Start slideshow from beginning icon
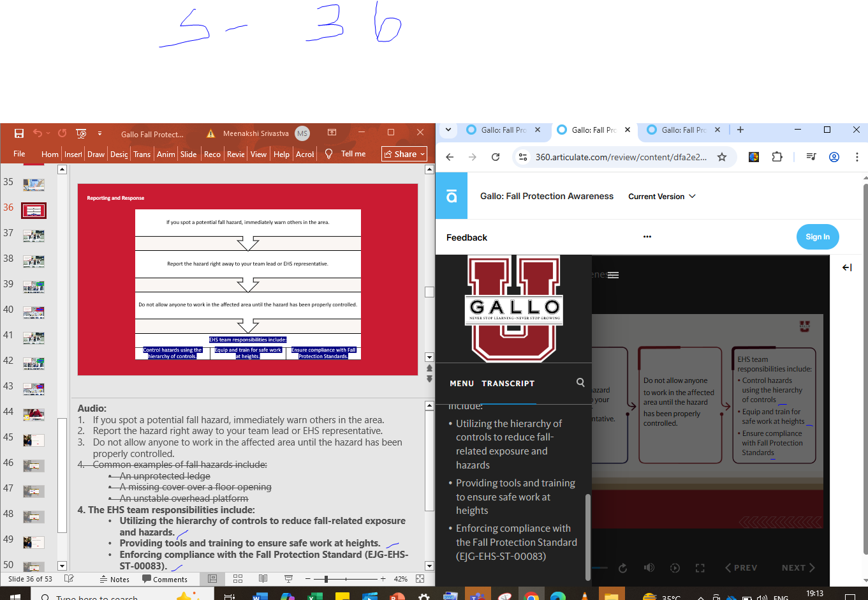This screenshot has height=600, width=868. click(x=81, y=133)
